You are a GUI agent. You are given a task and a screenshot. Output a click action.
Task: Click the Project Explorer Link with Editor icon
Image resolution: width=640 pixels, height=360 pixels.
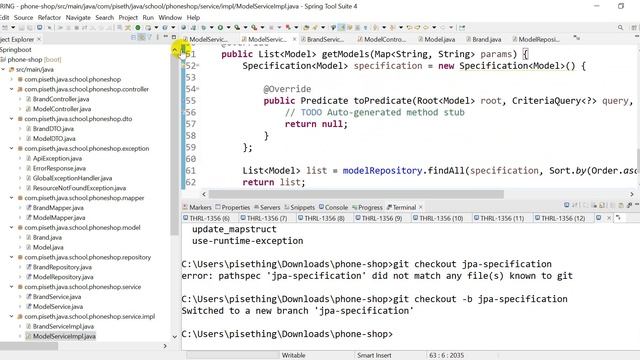[141, 38]
